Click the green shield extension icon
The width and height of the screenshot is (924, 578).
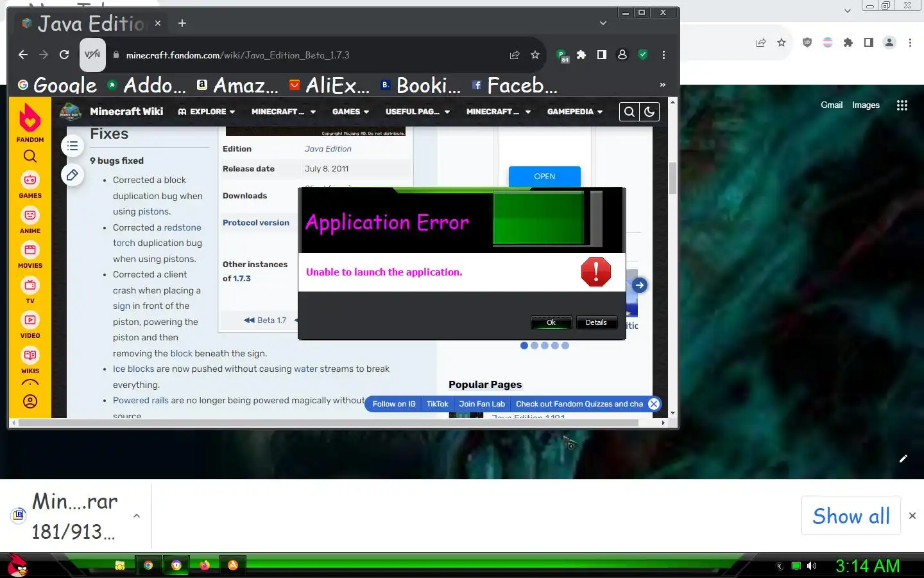coord(643,55)
